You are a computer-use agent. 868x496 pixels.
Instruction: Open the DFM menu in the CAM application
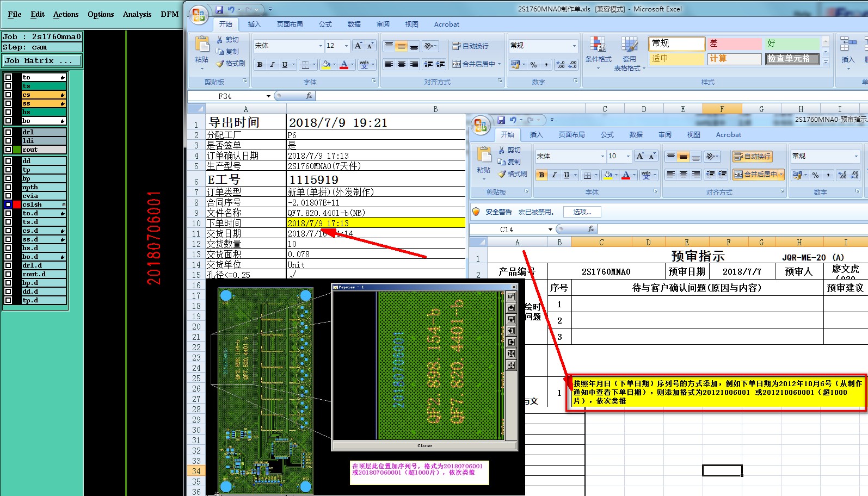point(169,14)
